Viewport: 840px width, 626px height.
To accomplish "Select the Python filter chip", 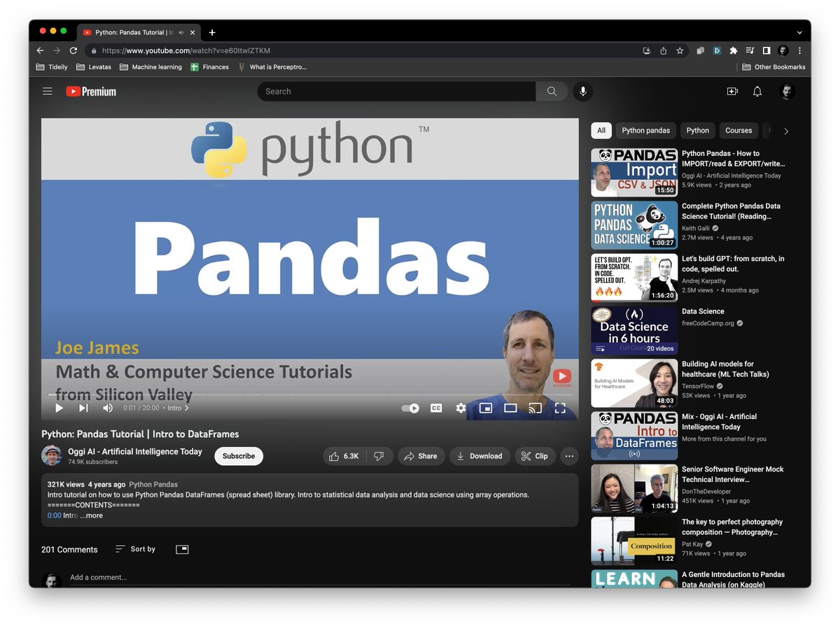I will click(x=698, y=131).
